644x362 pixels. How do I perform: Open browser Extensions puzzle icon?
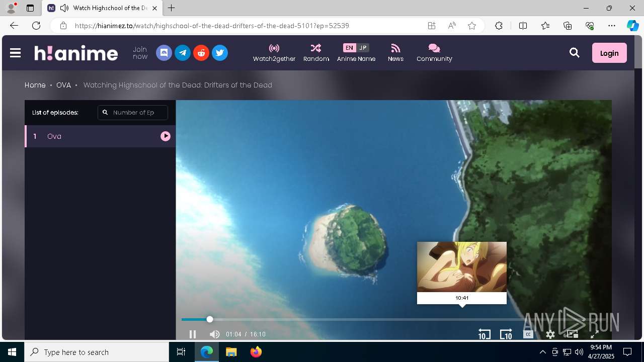pyautogui.click(x=499, y=26)
